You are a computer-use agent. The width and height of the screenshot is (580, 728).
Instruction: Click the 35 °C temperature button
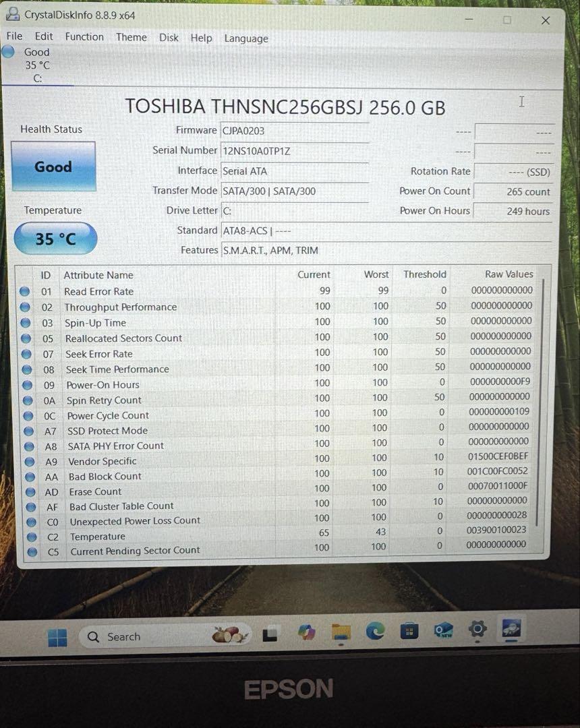[x=56, y=239]
